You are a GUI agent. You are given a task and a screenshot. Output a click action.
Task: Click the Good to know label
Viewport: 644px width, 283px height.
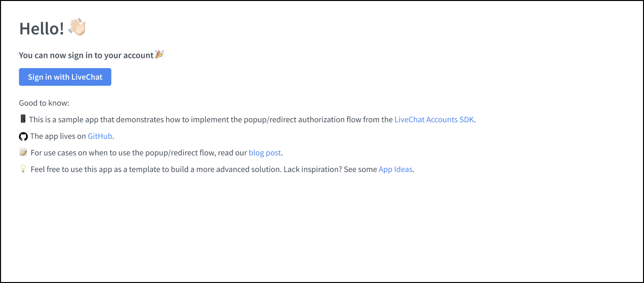coord(44,103)
